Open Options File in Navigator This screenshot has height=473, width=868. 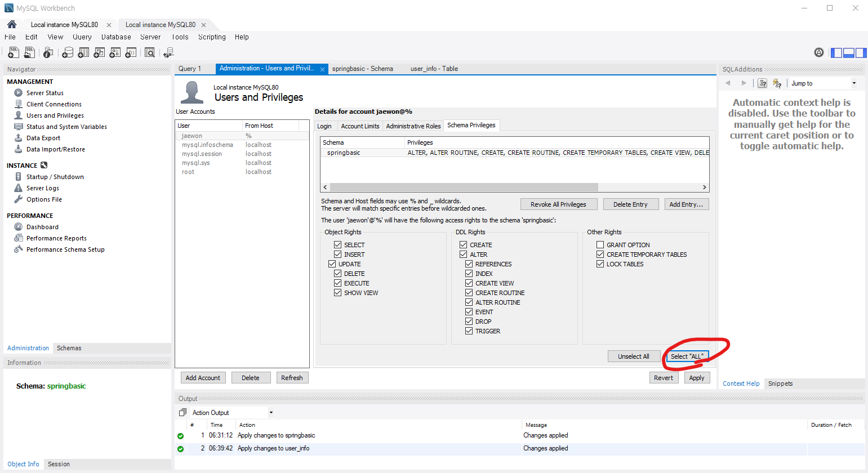(44, 199)
